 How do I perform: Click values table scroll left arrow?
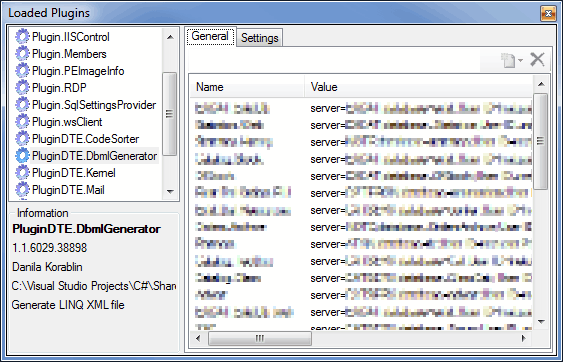click(198, 338)
